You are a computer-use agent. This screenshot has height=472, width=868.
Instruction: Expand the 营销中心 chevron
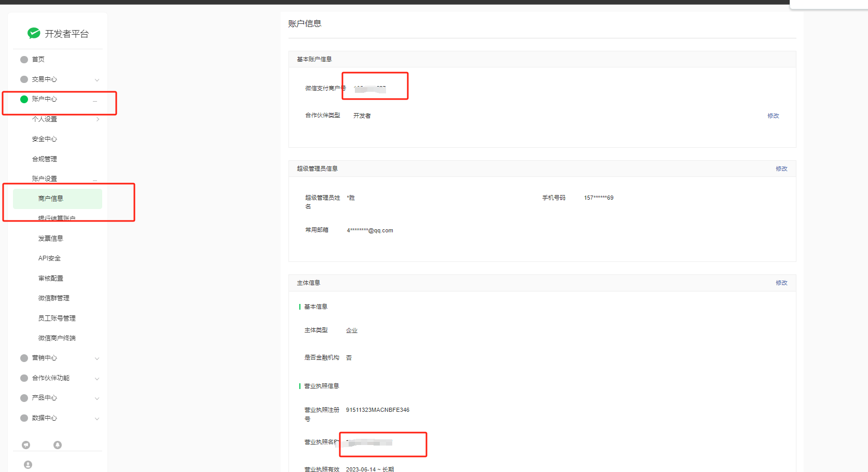(97, 358)
